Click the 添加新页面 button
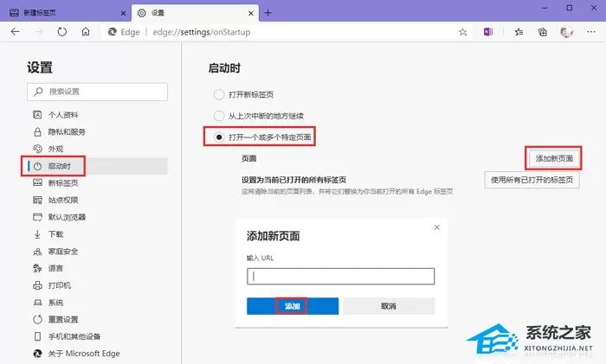 tap(554, 158)
